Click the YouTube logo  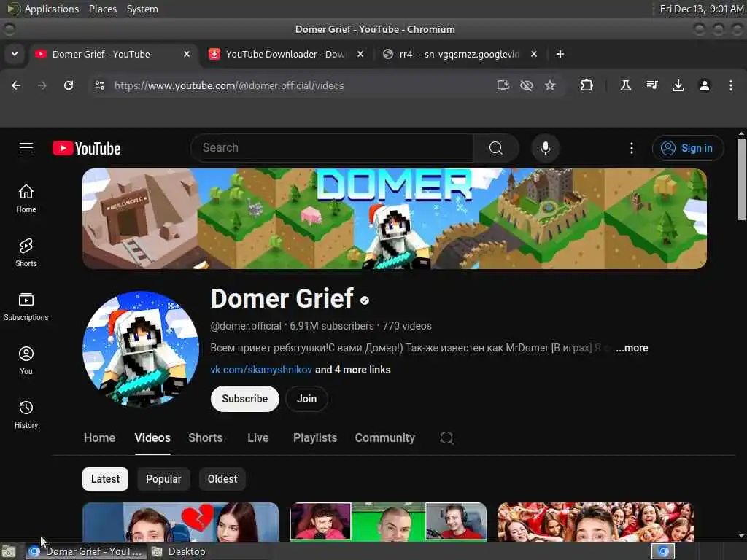[86, 149]
